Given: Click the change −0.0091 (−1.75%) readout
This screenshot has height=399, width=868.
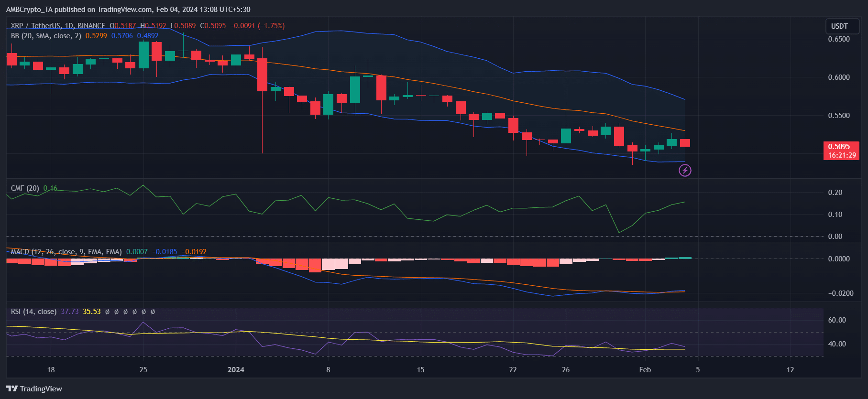Looking at the screenshot, I should (x=258, y=26).
